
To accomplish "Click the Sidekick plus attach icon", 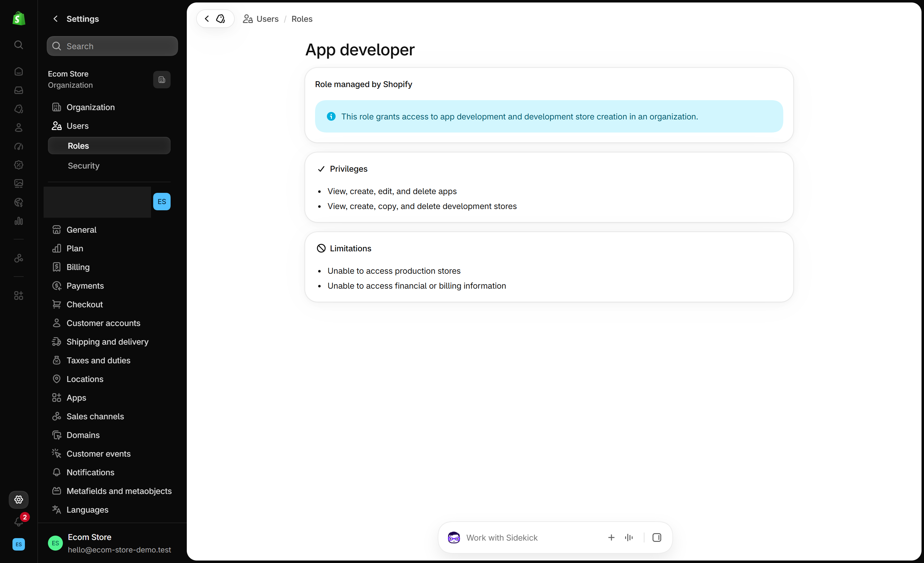I will click(x=611, y=537).
